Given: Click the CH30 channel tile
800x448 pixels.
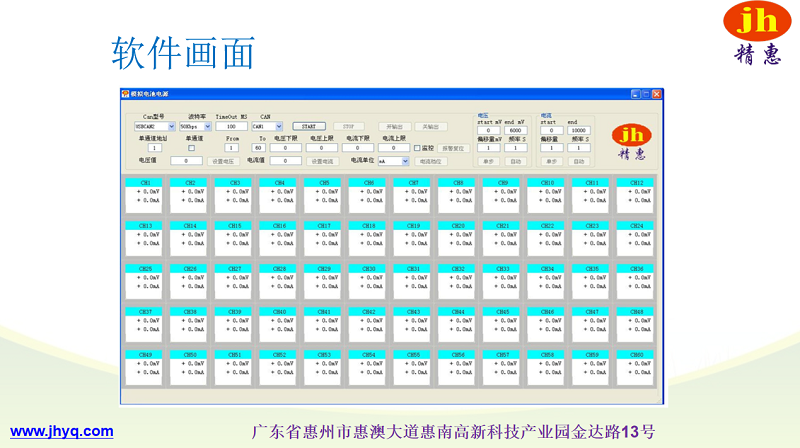Looking at the screenshot, I should [x=368, y=278].
